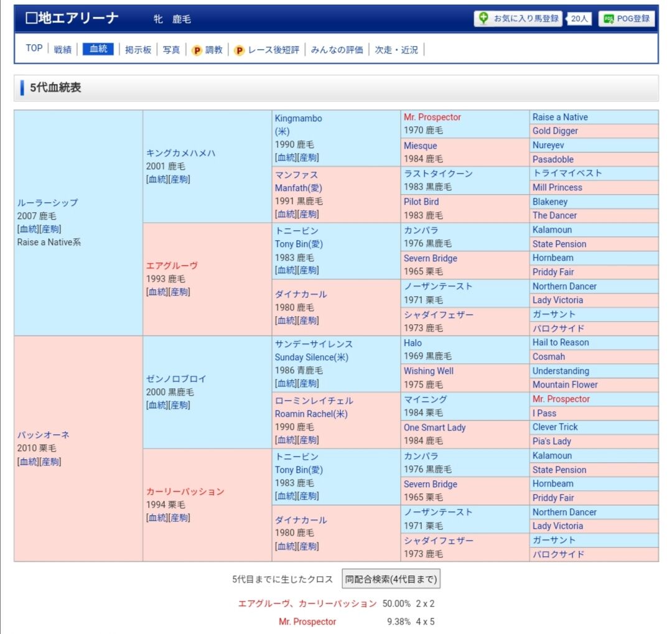Open the ラストタイクーン link

[438, 173]
